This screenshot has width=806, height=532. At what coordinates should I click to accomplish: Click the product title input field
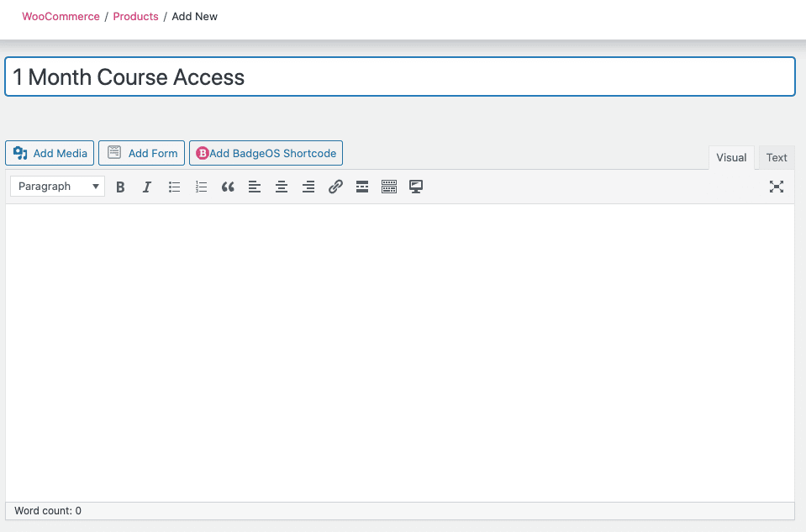(x=400, y=76)
